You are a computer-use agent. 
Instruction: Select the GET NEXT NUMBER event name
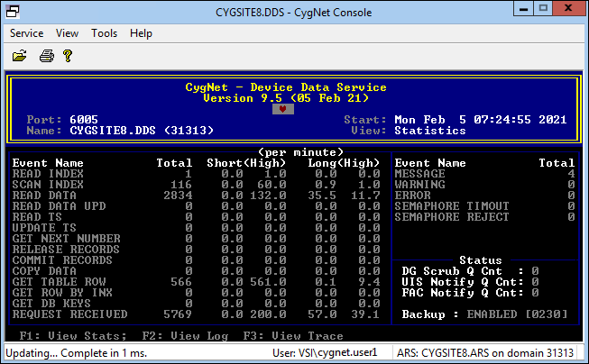(x=66, y=239)
